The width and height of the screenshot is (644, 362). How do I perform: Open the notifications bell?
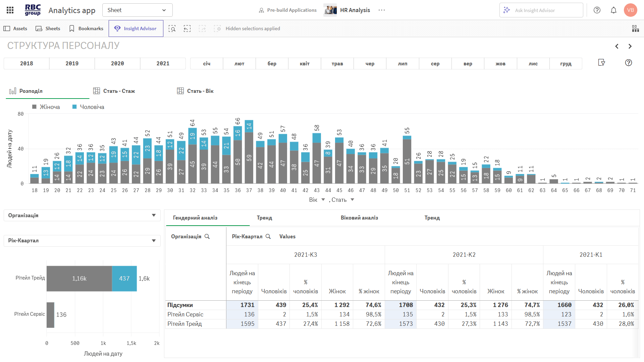[x=613, y=10]
